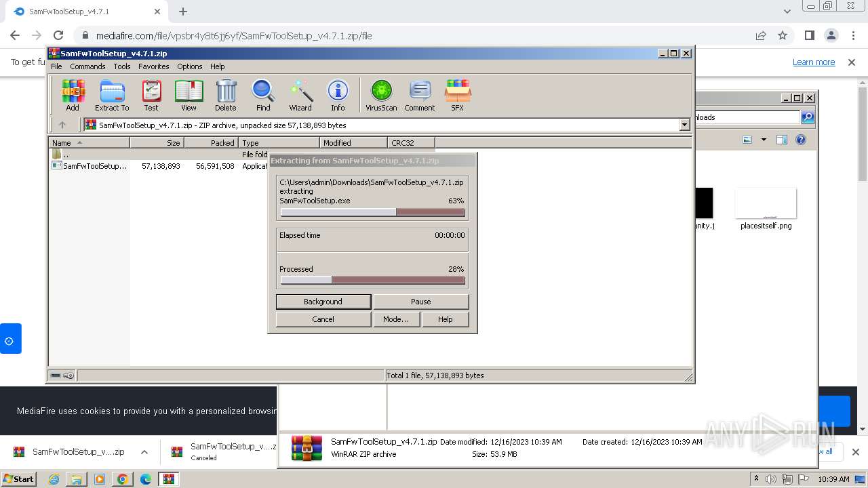The image size is (868, 488).
Task: Open Chrome profile avatar
Action: (x=831, y=35)
